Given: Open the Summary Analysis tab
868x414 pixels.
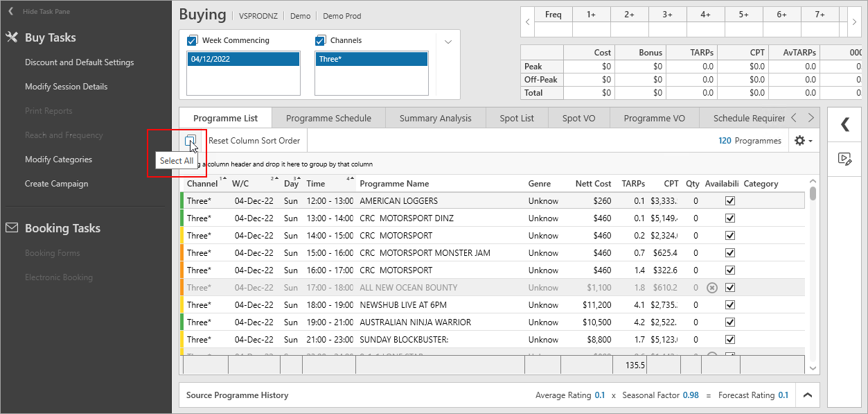Looking at the screenshot, I should 435,118.
